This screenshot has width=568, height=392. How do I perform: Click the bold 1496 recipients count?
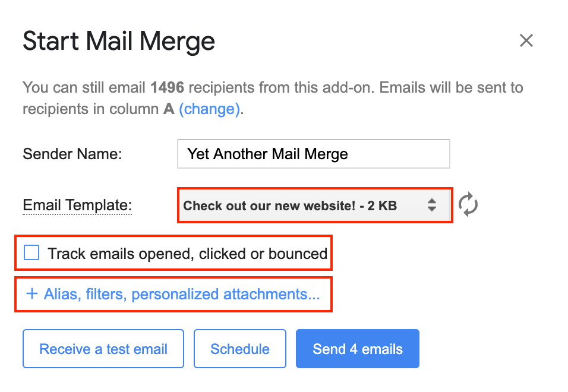click(x=167, y=88)
